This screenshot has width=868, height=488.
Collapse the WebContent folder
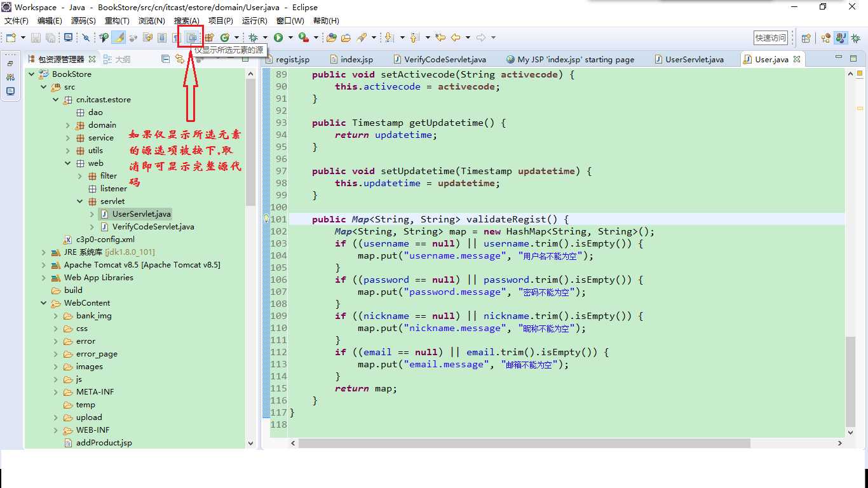(x=44, y=303)
